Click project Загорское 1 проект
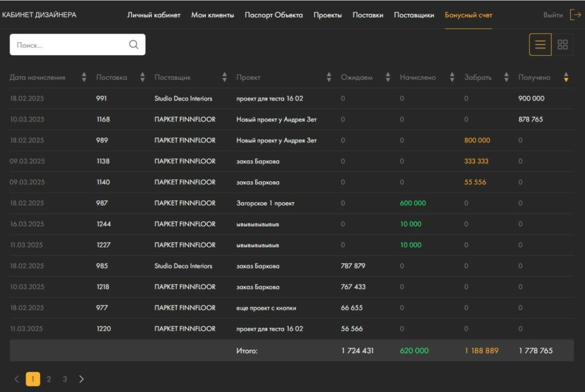The image size is (585, 392). [x=265, y=203]
